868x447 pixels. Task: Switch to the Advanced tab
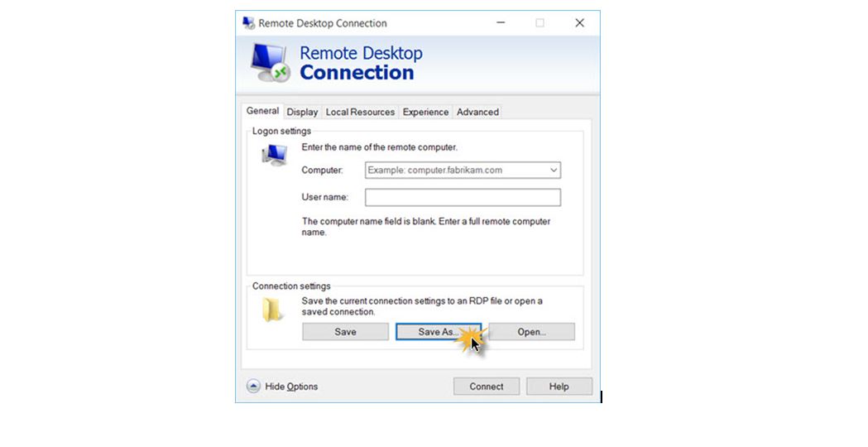click(477, 113)
